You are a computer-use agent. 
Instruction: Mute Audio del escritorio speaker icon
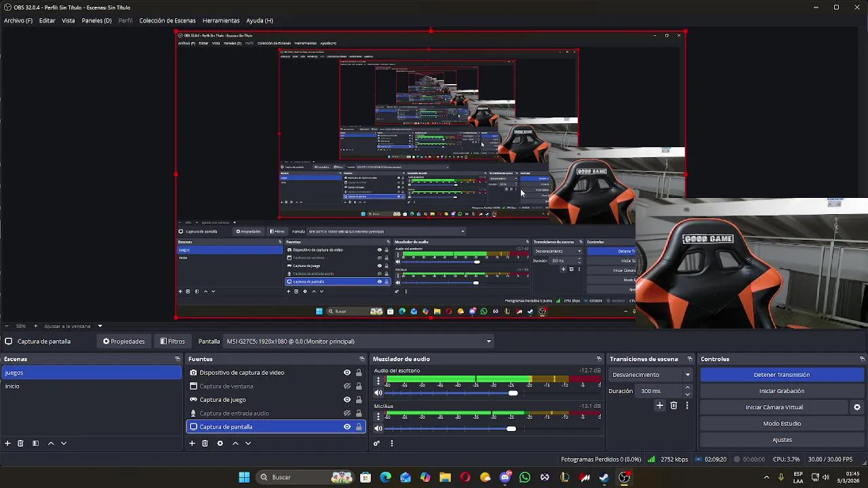coord(378,393)
